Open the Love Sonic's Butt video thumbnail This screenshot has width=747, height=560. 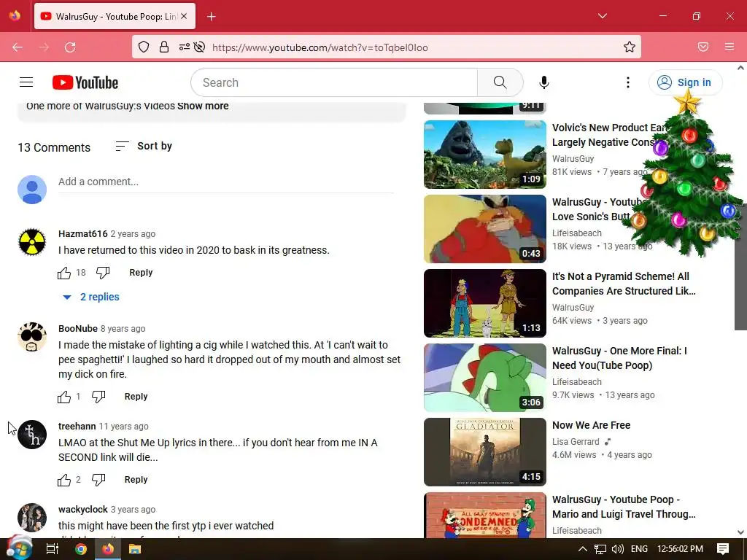[x=485, y=228]
